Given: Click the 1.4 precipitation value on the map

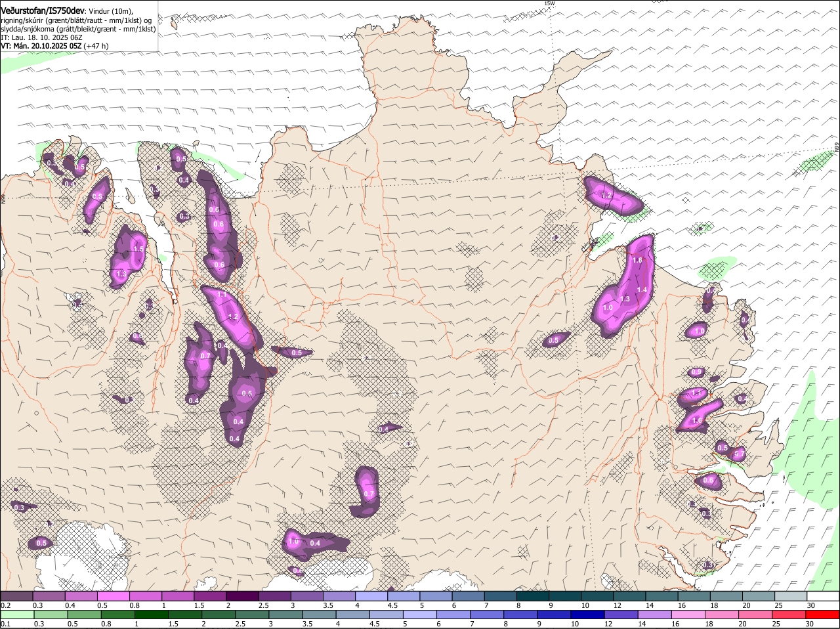Looking at the screenshot, I should (x=642, y=290).
